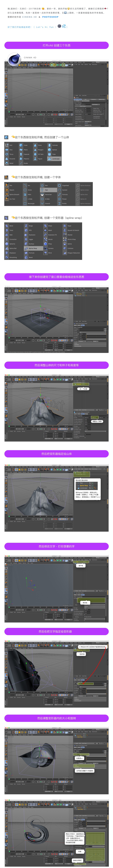113x868 pixels.
Task: Choose the Rectangle spline menu entry
Action: (x=31, y=204)
